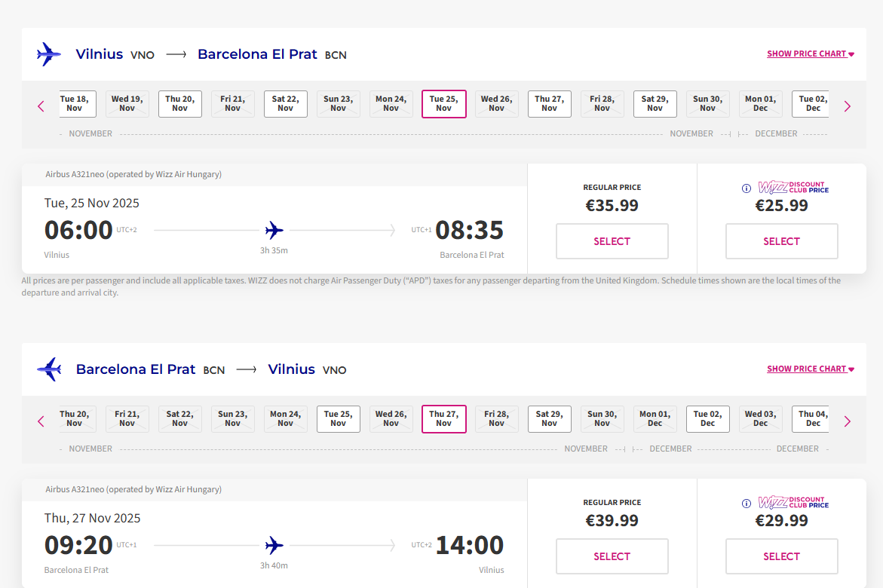
Task: Click the outbound plane icon on 3h 35m route
Action: pos(274,230)
